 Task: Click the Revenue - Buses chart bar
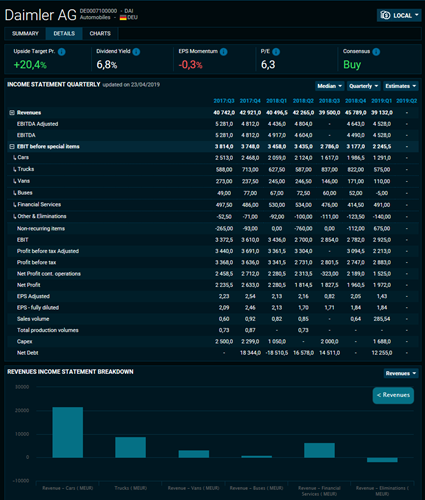pyautogui.click(x=256, y=457)
